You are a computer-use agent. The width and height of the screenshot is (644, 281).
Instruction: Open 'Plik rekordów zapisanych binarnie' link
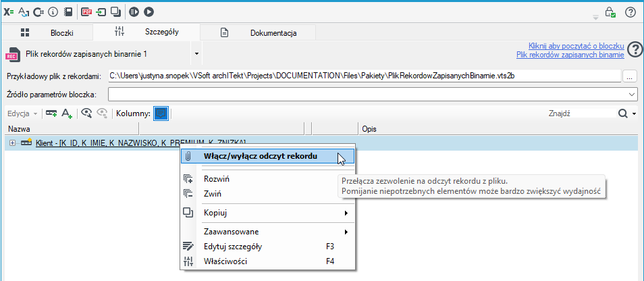(570, 55)
